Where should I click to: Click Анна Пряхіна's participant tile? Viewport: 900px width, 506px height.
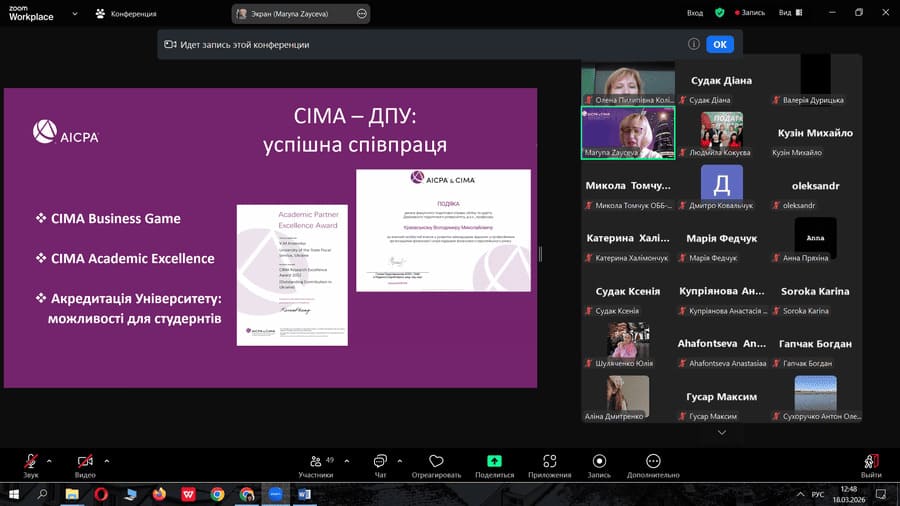point(815,238)
